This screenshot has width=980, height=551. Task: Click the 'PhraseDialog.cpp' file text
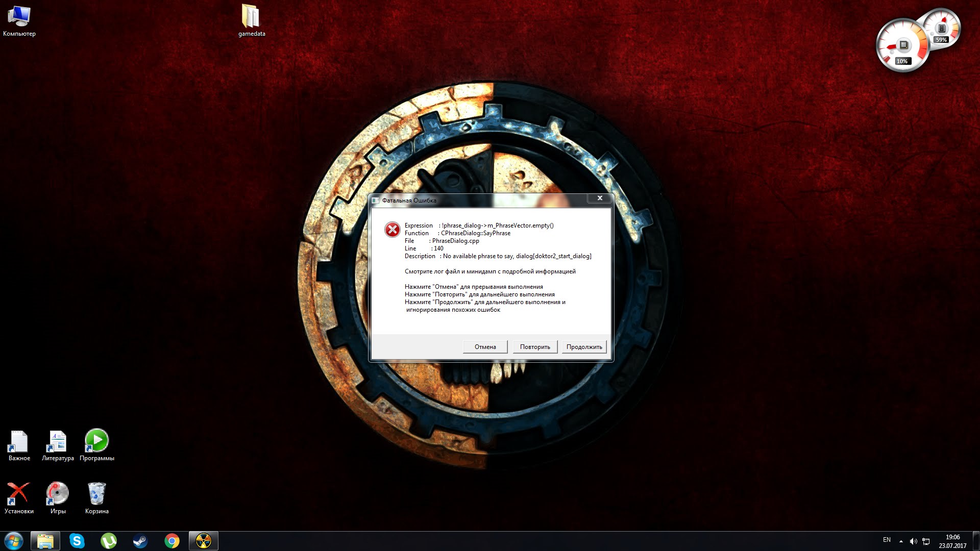click(456, 241)
